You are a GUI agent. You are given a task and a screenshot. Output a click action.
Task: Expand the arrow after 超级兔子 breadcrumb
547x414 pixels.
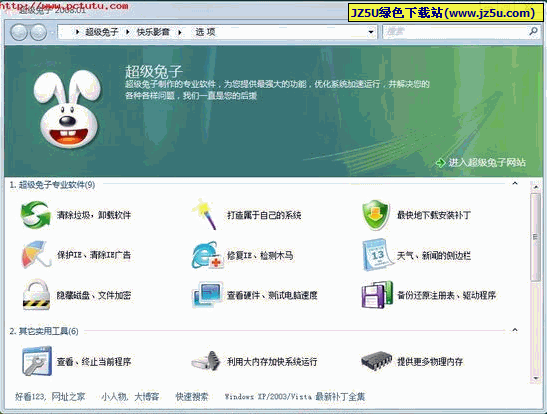point(128,32)
